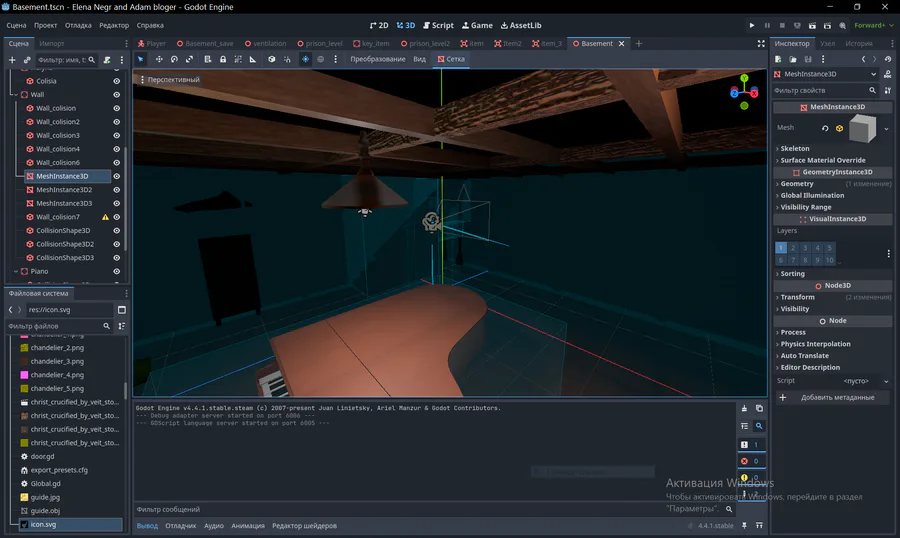Revert Mesh property with reset arrow
The height and width of the screenshot is (538, 900).
click(825, 129)
